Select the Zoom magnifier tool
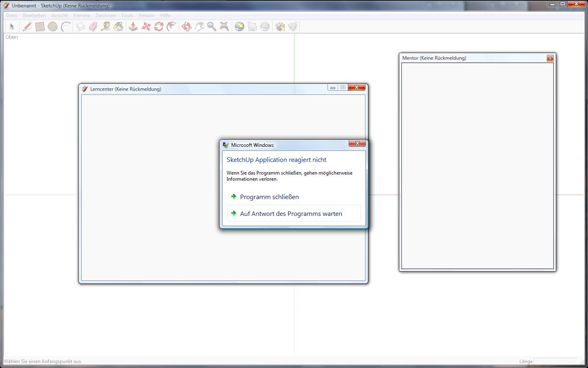 point(212,27)
